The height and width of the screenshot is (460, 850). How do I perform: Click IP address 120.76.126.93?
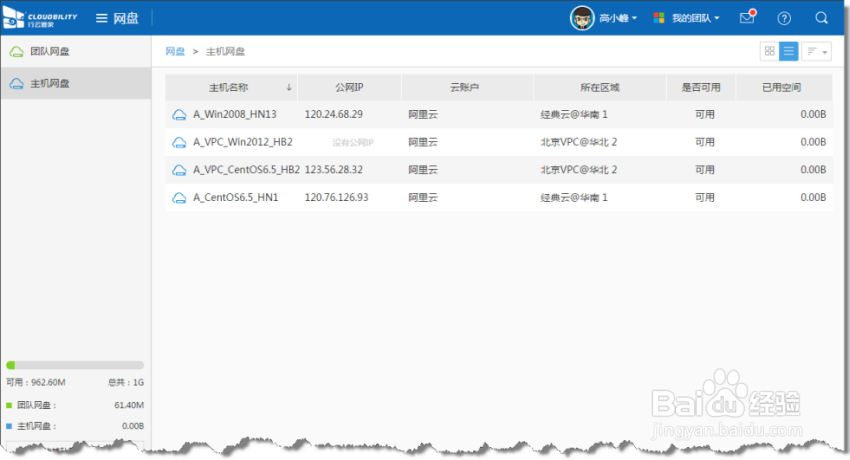point(337,197)
